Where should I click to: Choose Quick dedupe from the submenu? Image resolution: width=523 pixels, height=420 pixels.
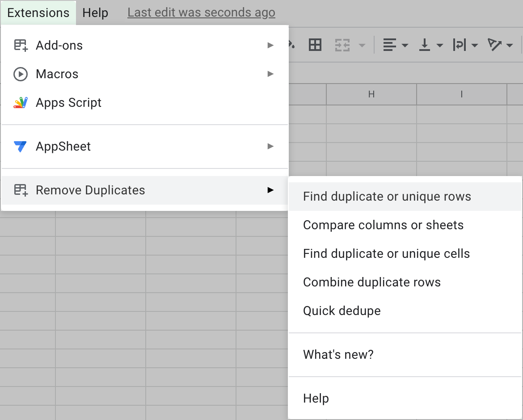click(342, 311)
